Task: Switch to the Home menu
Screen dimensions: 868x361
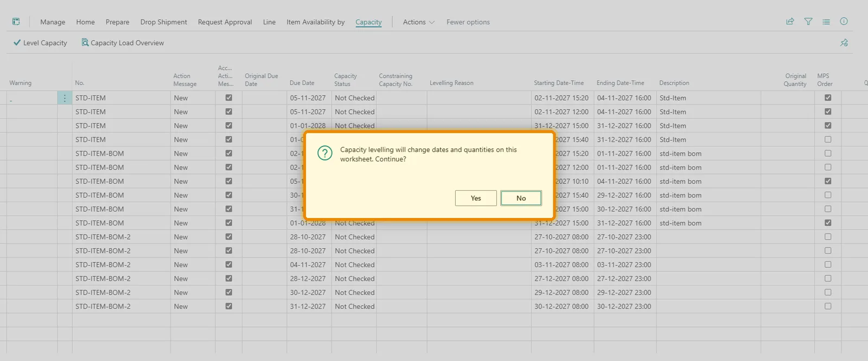Action: tap(86, 22)
